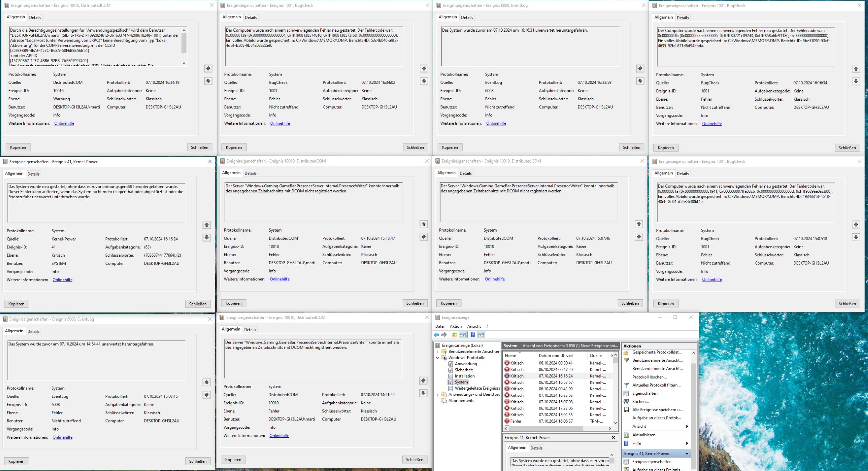Click the folder-up icon in the Ereignisanzeige toolbar
Image resolution: width=868 pixels, height=471 pixels.
454,335
